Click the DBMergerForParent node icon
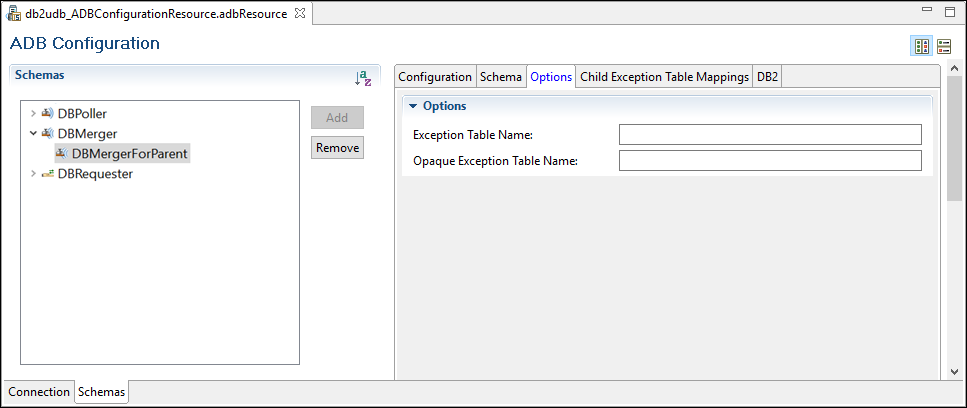Screen dimensions: 967x408 62,154
